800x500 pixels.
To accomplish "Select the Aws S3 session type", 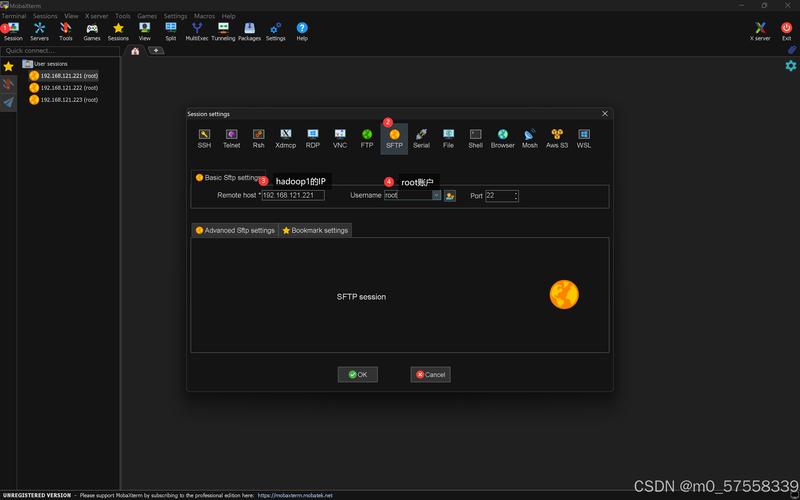I will [x=557, y=138].
